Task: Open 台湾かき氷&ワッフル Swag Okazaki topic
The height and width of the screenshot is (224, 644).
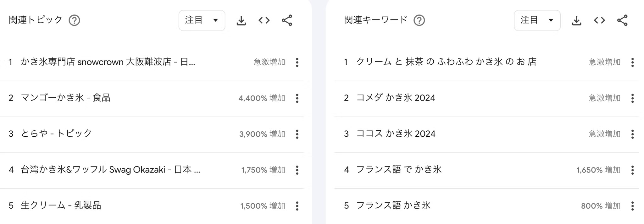Action: pos(110,170)
